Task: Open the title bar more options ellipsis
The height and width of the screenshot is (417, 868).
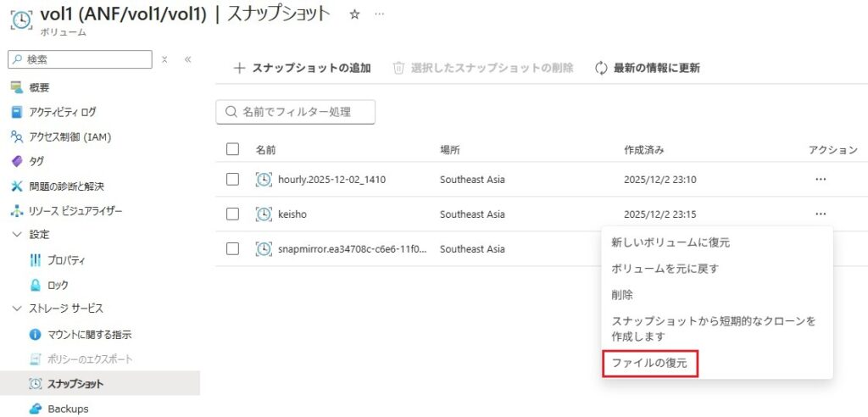Action: (379, 14)
